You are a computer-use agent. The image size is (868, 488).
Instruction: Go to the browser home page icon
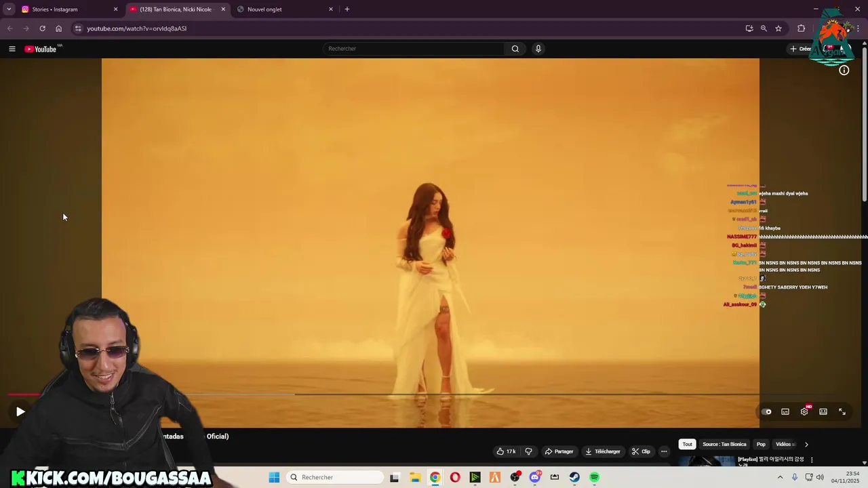(58, 28)
